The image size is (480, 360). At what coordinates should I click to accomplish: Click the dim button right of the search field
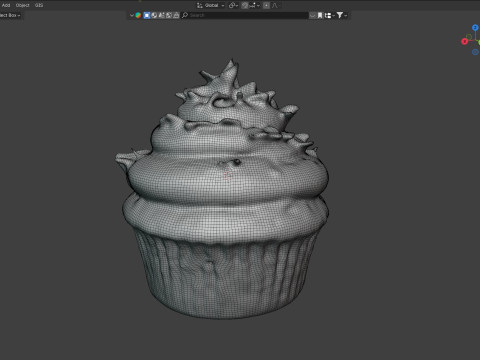point(312,15)
